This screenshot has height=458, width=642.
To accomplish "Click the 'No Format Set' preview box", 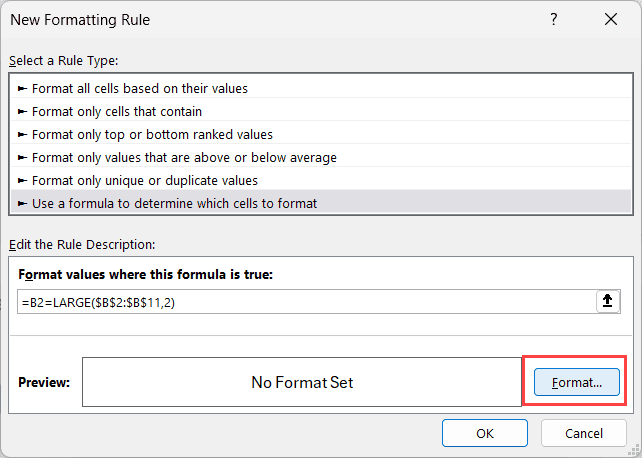I will tap(302, 382).
